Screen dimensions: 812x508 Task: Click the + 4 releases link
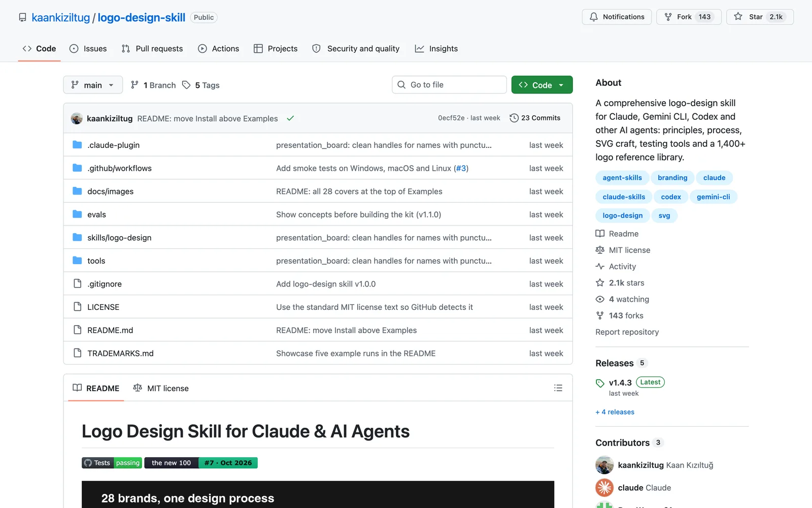[x=615, y=412]
